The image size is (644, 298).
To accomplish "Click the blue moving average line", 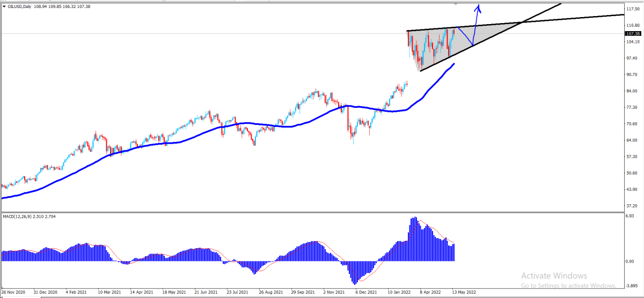I will (215, 131).
